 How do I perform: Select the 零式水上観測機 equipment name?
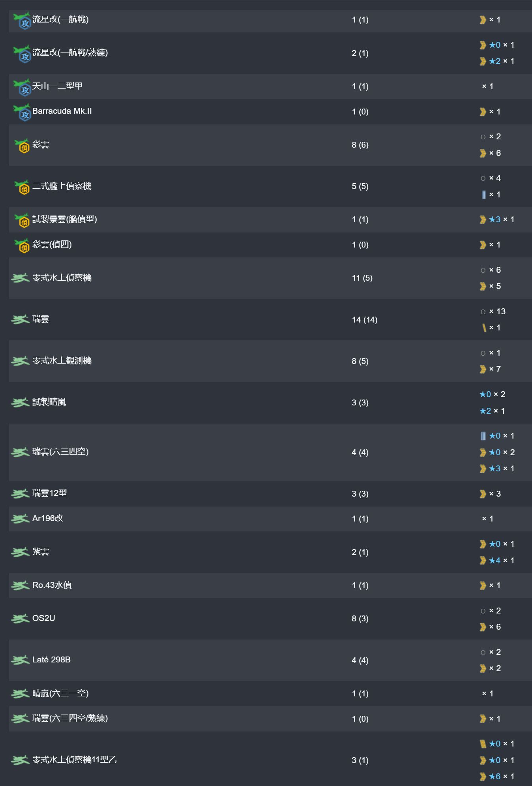pos(62,361)
